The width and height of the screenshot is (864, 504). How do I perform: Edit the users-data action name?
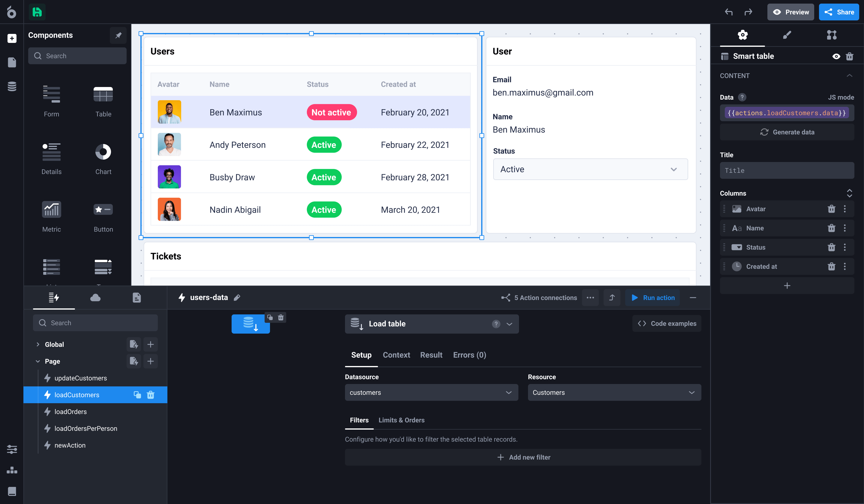click(237, 298)
